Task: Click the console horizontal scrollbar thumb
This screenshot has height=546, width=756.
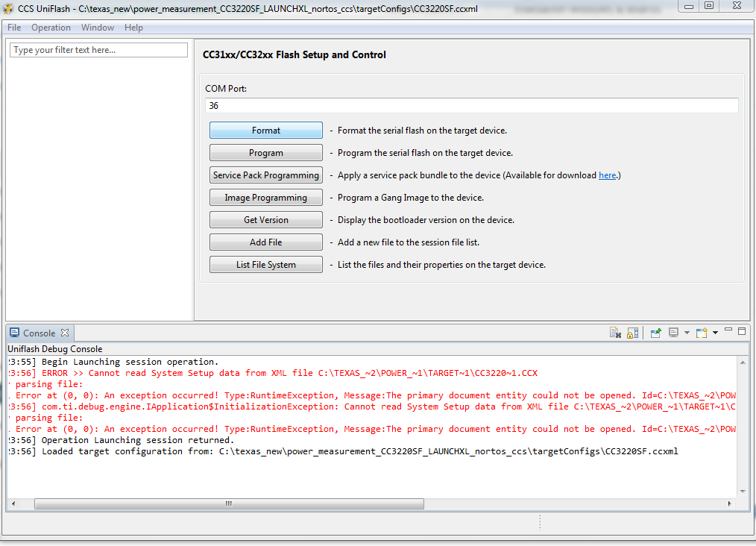Action: coord(229,503)
